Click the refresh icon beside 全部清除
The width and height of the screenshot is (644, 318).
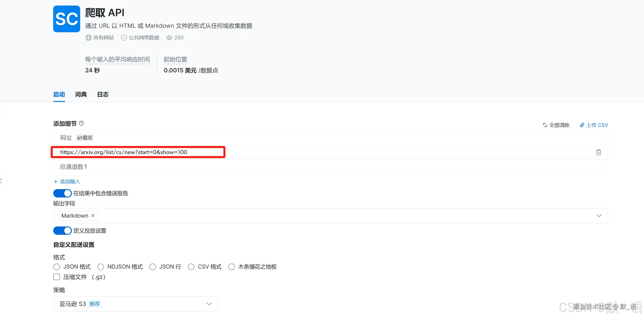tap(545, 125)
